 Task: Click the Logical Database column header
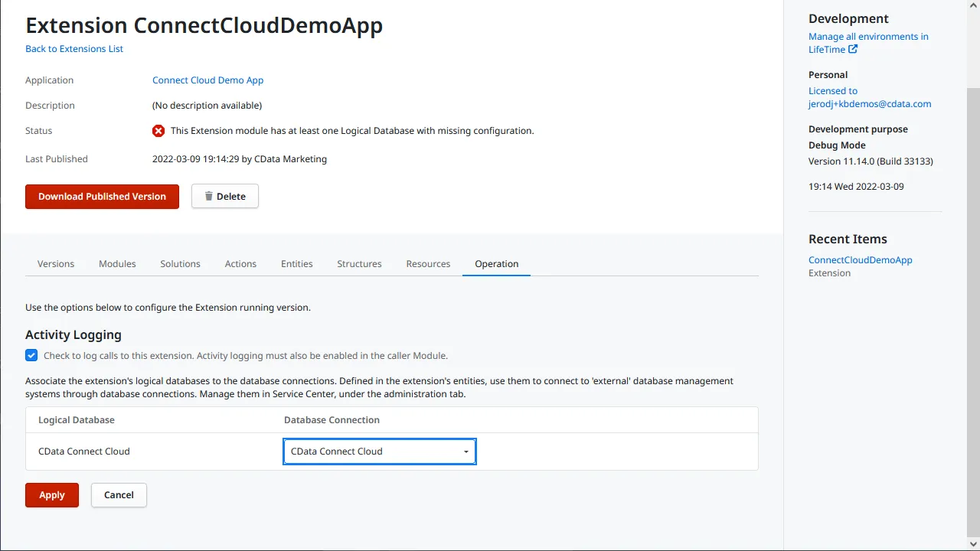77,420
